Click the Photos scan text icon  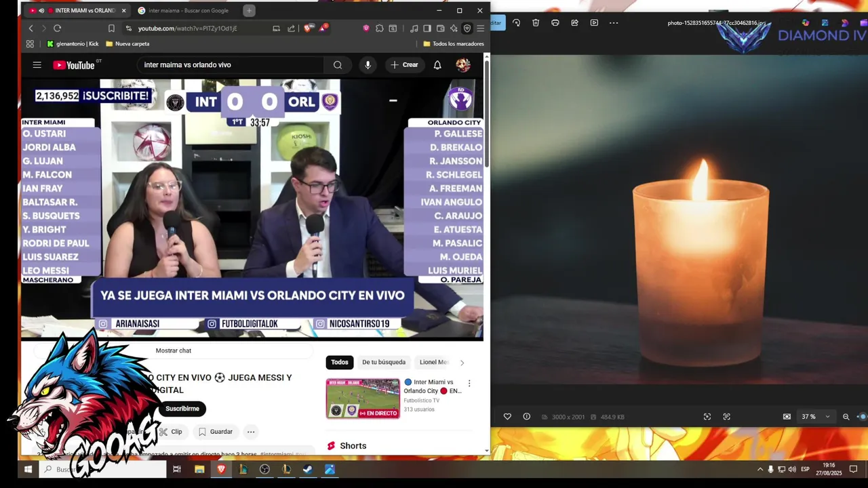(726, 417)
